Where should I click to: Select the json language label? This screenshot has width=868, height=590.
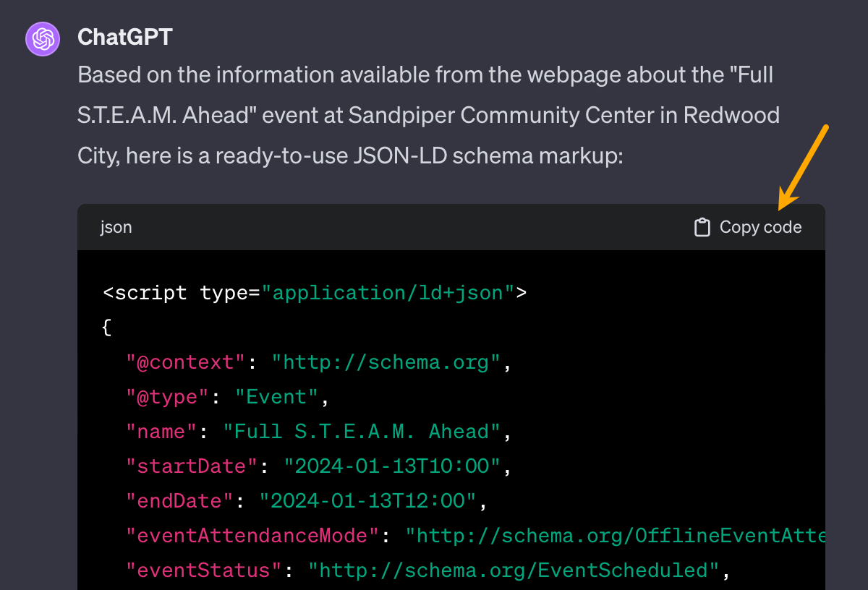[x=116, y=227]
